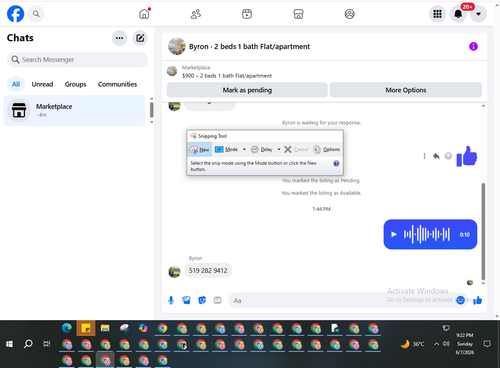Open Byron's conversation profile picture
500x368 pixels.
(177, 46)
